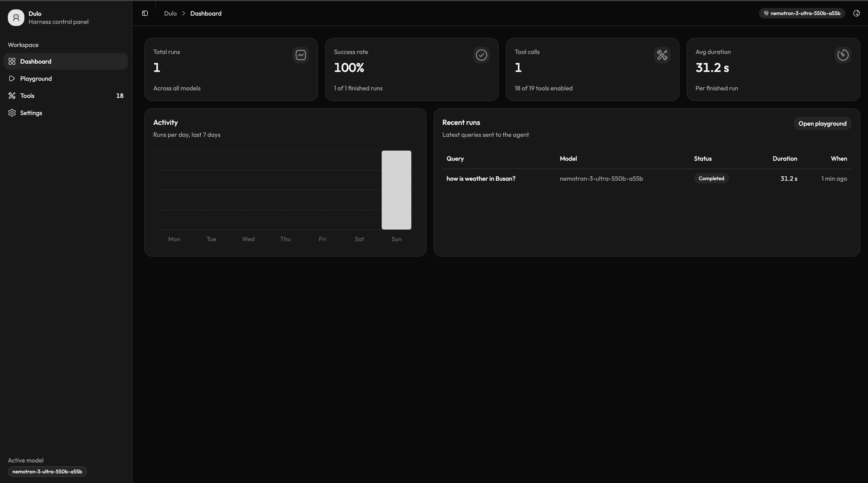Viewport: 868px width, 483px height.
Task: Click the Tools count badge '18'
Action: (x=120, y=96)
